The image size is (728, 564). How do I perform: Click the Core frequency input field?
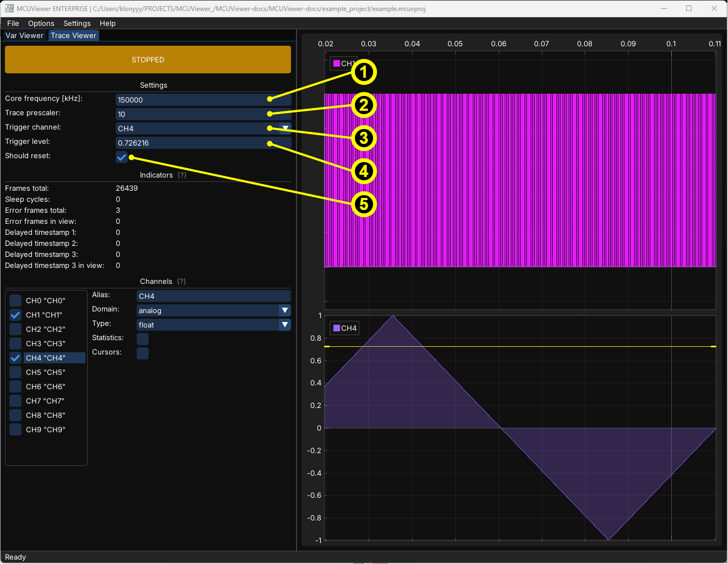193,100
